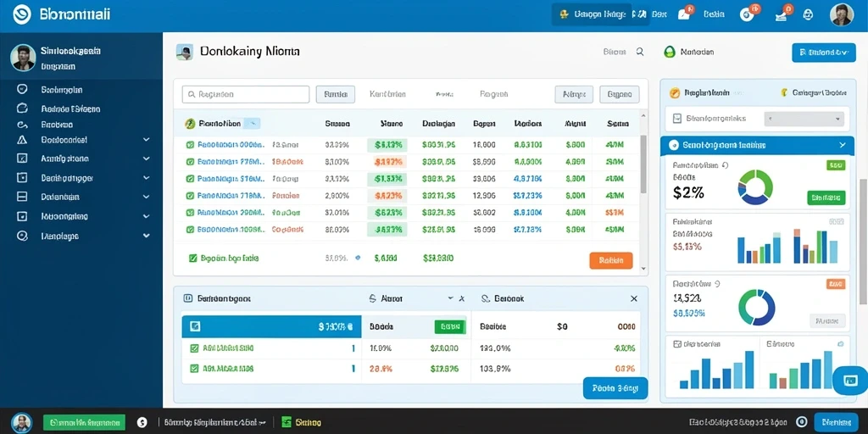Click the search field above the main table

coord(246,94)
